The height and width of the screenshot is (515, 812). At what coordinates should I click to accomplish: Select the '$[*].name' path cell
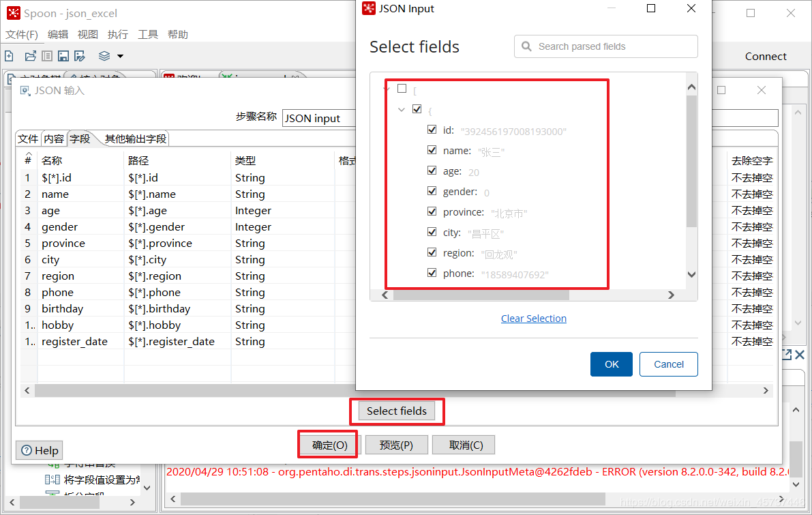(x=178, y=194)
